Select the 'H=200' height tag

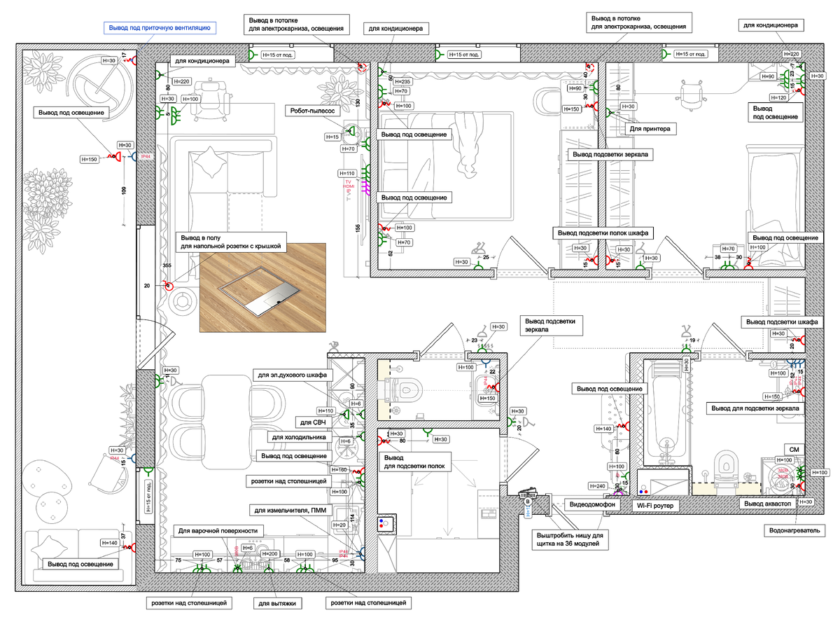[269, 554]
